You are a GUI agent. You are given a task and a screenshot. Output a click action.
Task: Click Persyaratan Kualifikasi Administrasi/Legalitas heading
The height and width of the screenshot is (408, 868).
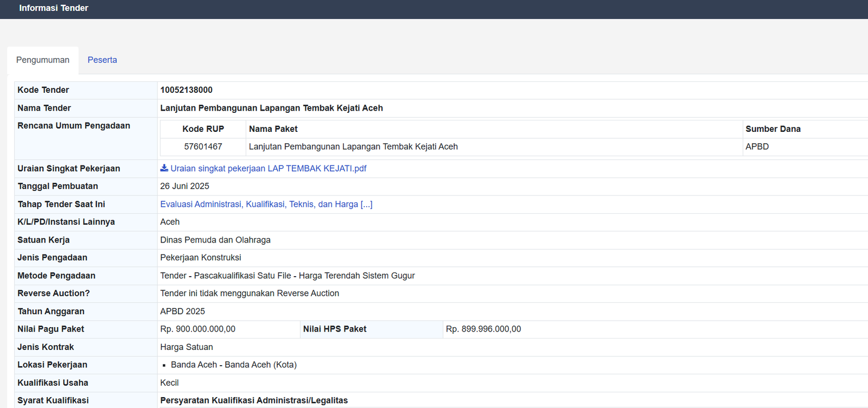pyautogui.click(x=254, y=400)
